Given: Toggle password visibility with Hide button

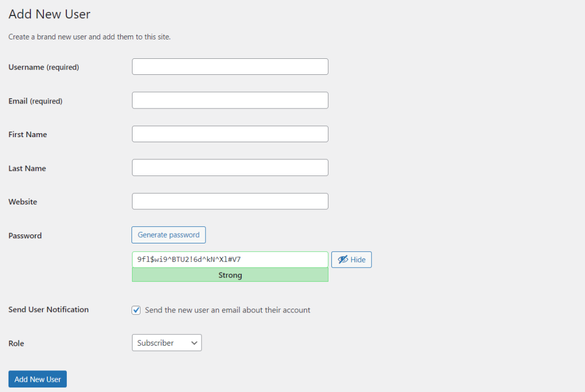Looking at the screenshot, I should pyautogui.click(x=351, y=259).
